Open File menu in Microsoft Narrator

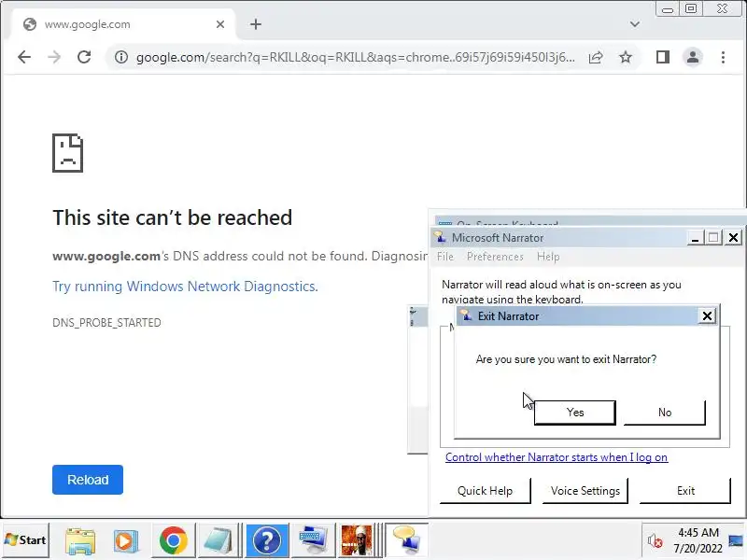click(445, 257)
